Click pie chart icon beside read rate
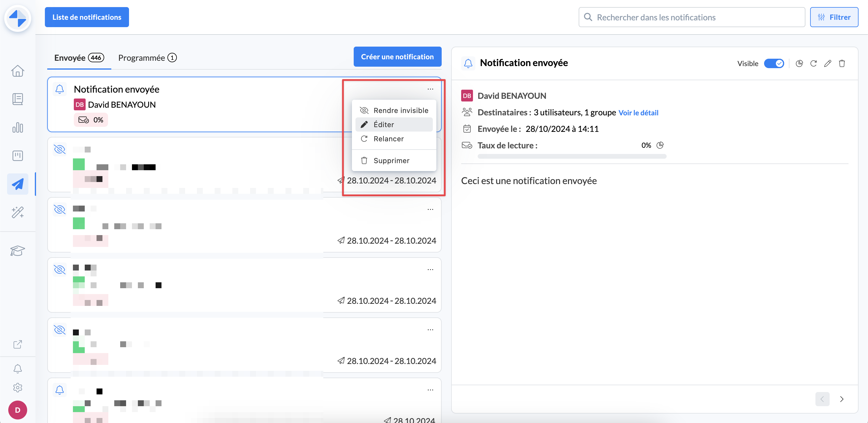 click(x=660, y=145)
